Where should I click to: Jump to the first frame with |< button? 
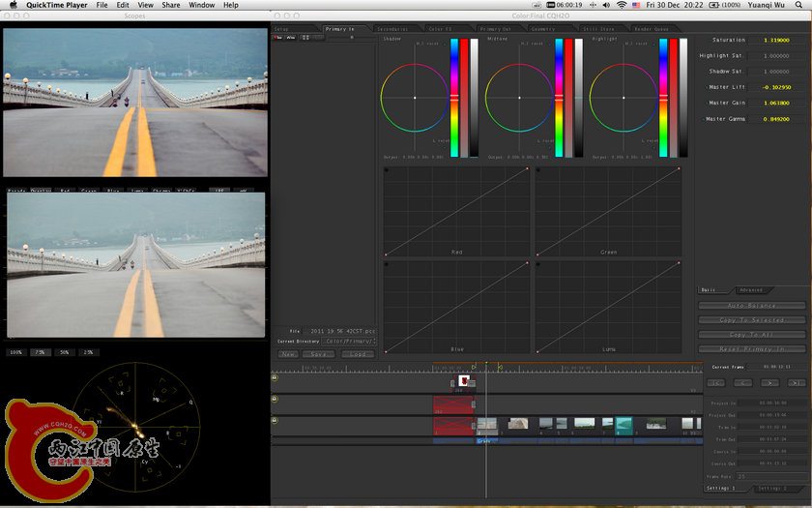(x=716, y=382)
